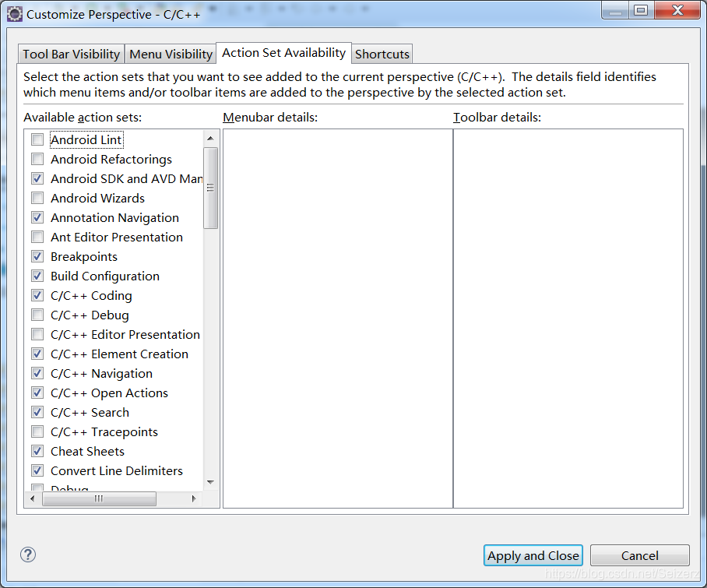Select the 'Annotation Navigation' row text
The height and width of the screenshot is (588, 707).
(x=115, y=217)
